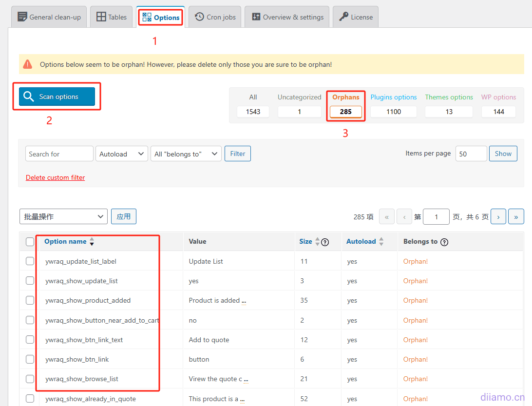
Task: Show the Plugins options category count
Action: pos(393,112)
